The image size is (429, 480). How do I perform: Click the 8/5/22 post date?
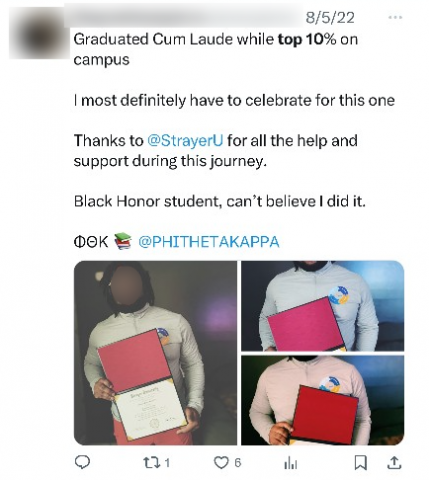tap(330, 17)
